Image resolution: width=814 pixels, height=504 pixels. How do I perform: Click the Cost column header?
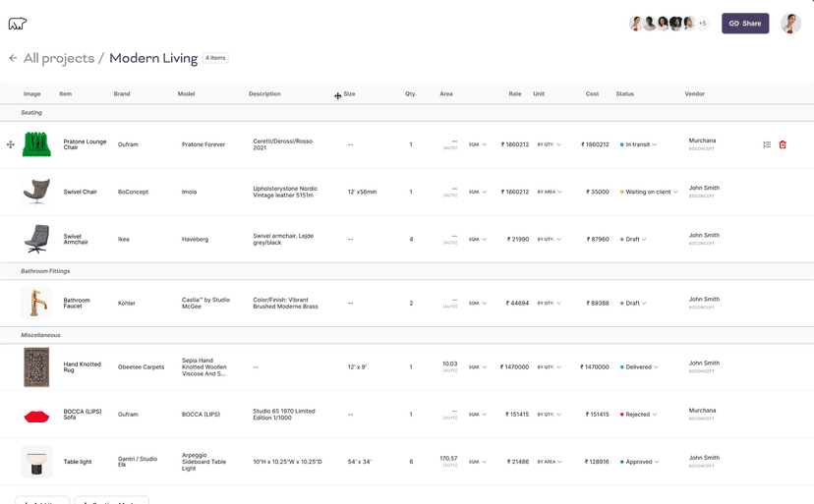click(x=593, y=94)
